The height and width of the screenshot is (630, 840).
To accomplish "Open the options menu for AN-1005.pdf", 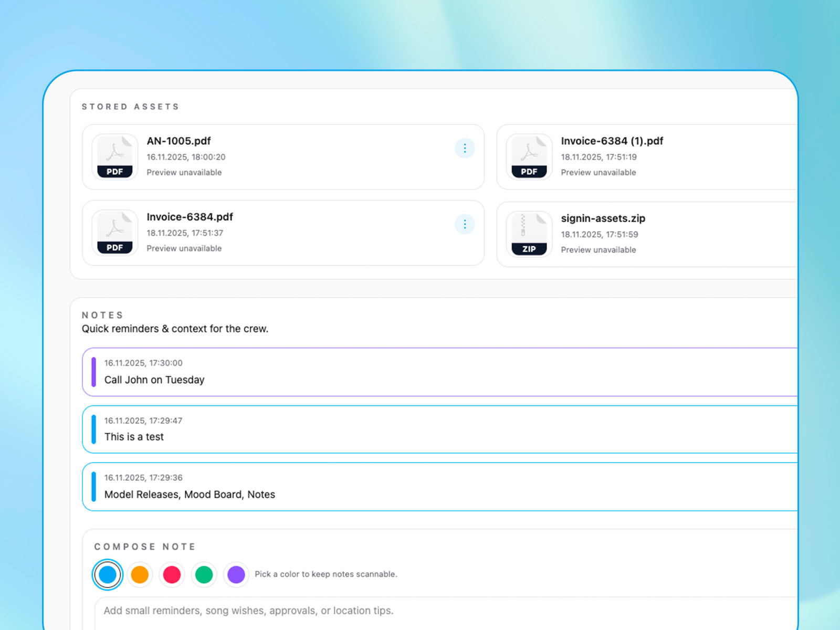I will point(465,148).
